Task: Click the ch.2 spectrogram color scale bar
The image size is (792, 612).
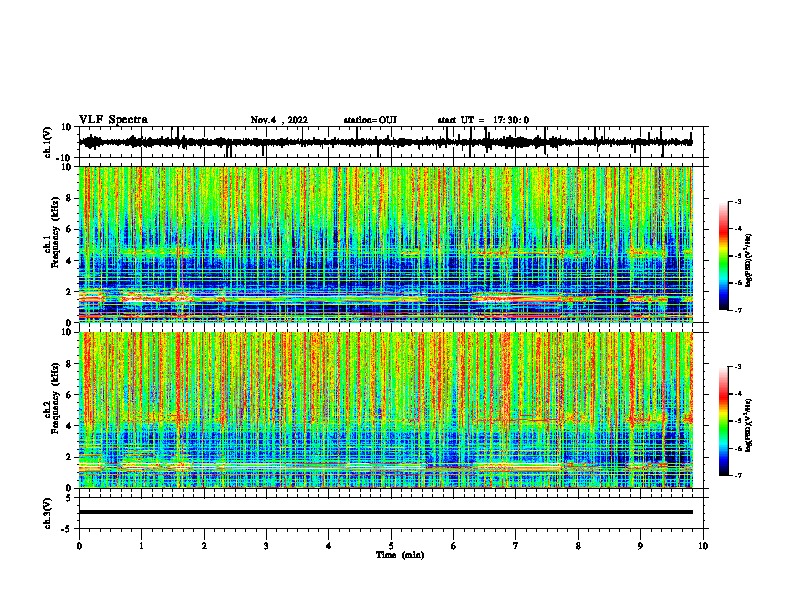Action: (723, 421)
